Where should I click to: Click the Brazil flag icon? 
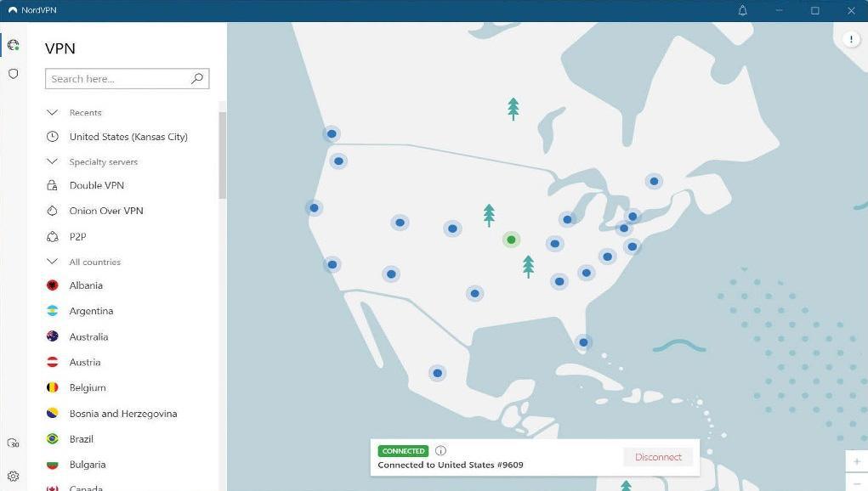(53, 438)
